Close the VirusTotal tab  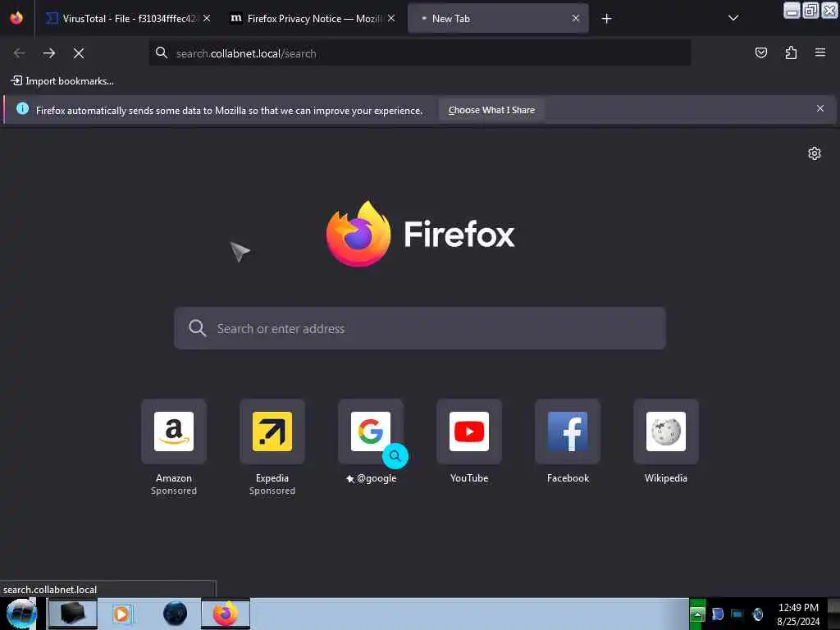coord(206,18)
